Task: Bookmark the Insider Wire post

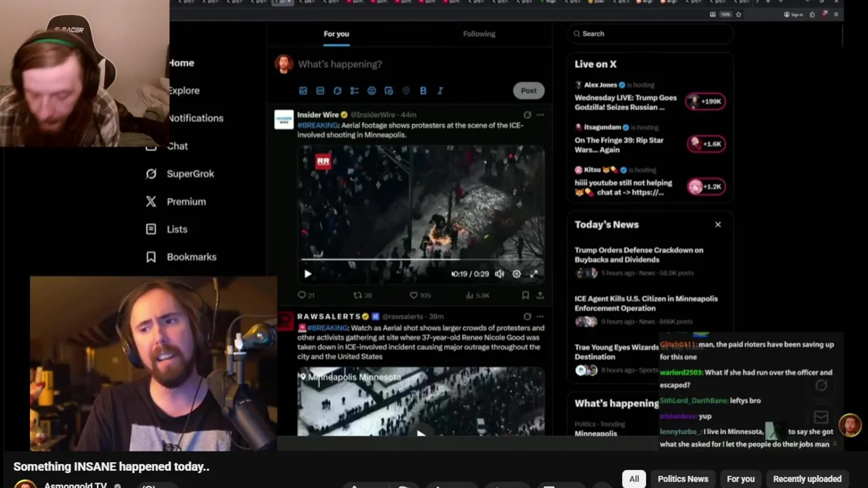Action: point(526,296)
